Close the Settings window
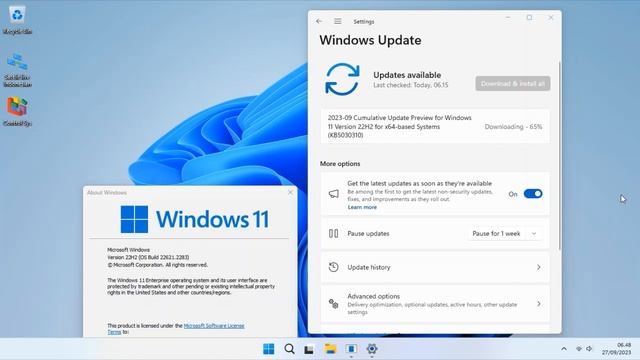 [551, 18]
